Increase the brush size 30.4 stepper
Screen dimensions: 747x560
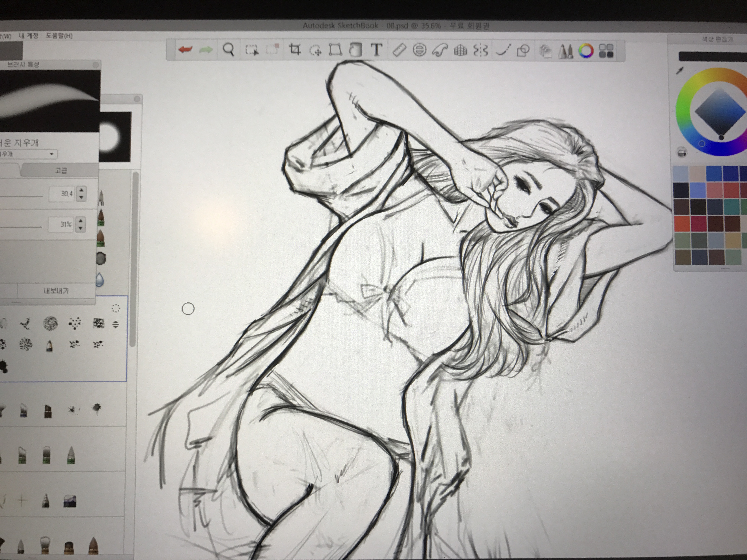point(81,190)
